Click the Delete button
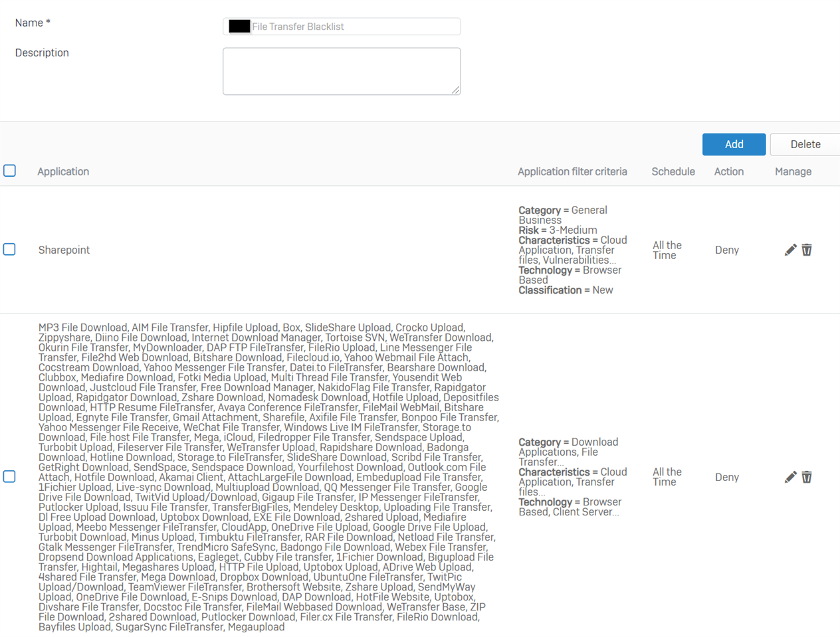840x637 pixels. coord(805,144)
